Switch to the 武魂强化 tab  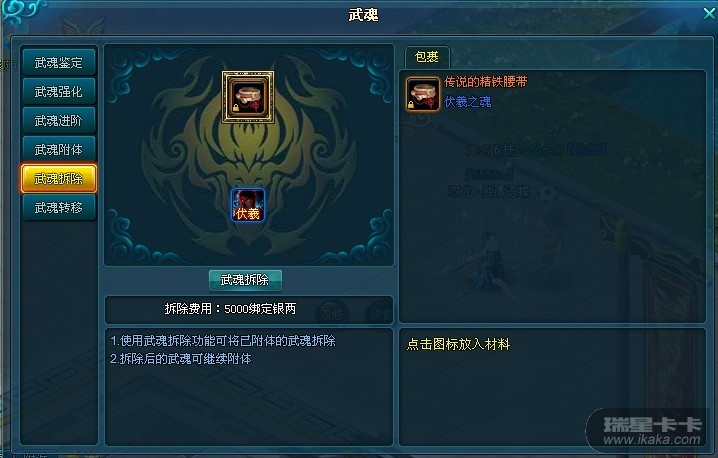[59, 92]
